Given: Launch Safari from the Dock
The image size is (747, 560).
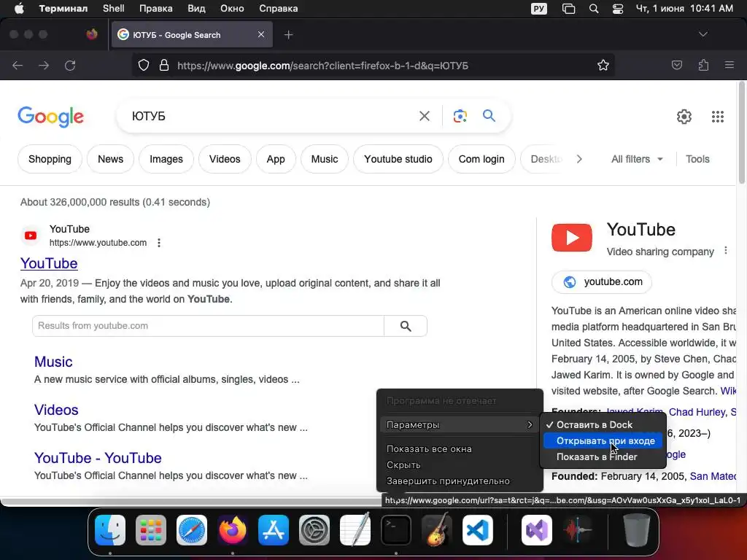Looking at the screenshot, I should [192, 530].
